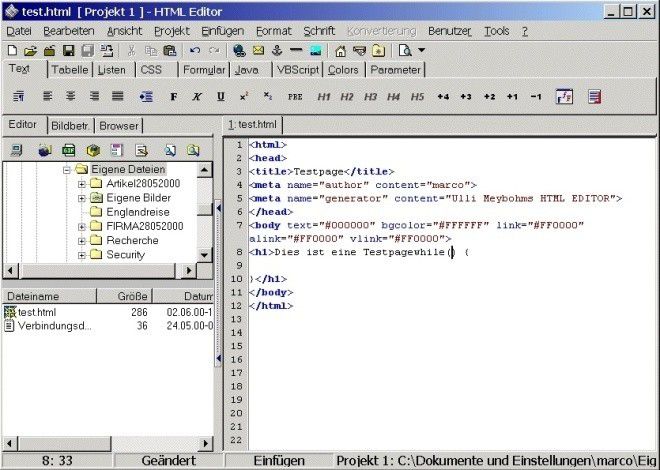Click the paragraph mark formatting icon
Viewport: 660px width, 470px height.
[18, 97]
